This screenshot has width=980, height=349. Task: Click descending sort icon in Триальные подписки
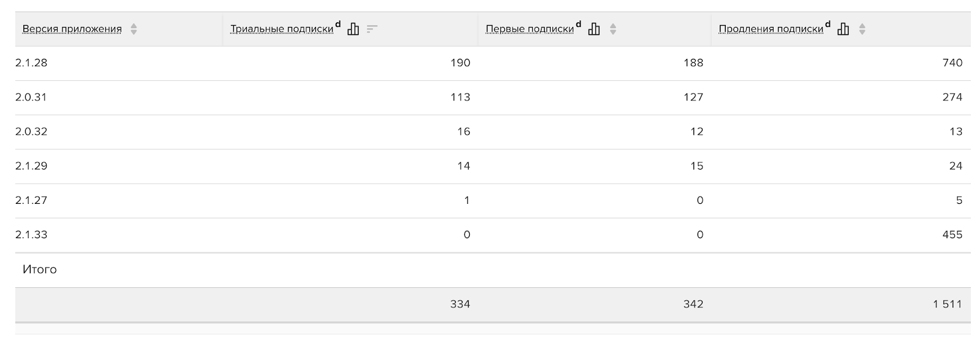[x=372, y=29]
